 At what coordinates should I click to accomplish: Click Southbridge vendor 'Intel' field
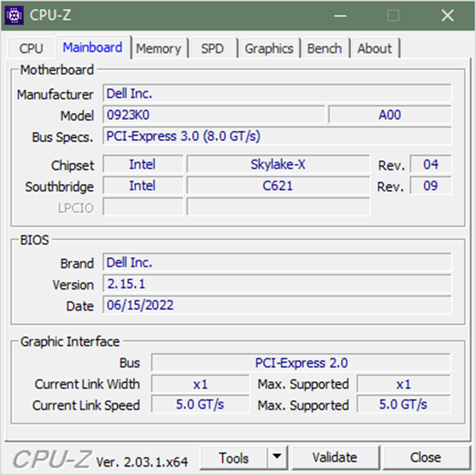coord(143,185)
